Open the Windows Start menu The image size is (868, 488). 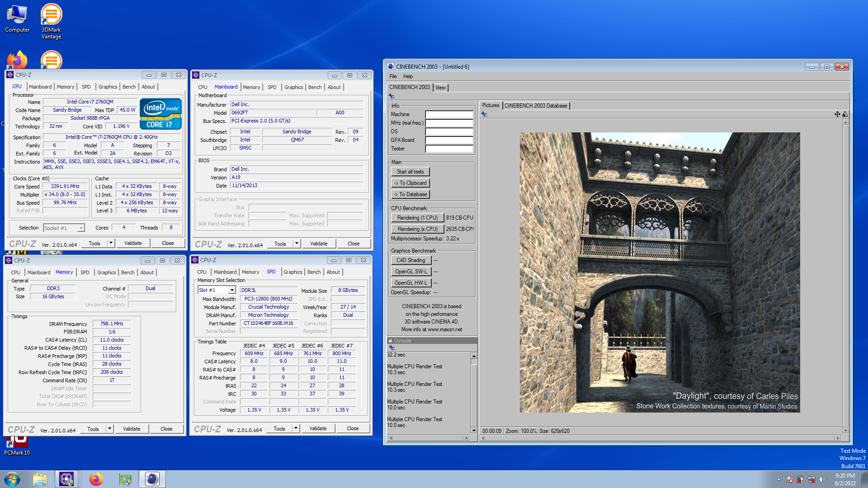pyautogui.click(x=12, y=479)
